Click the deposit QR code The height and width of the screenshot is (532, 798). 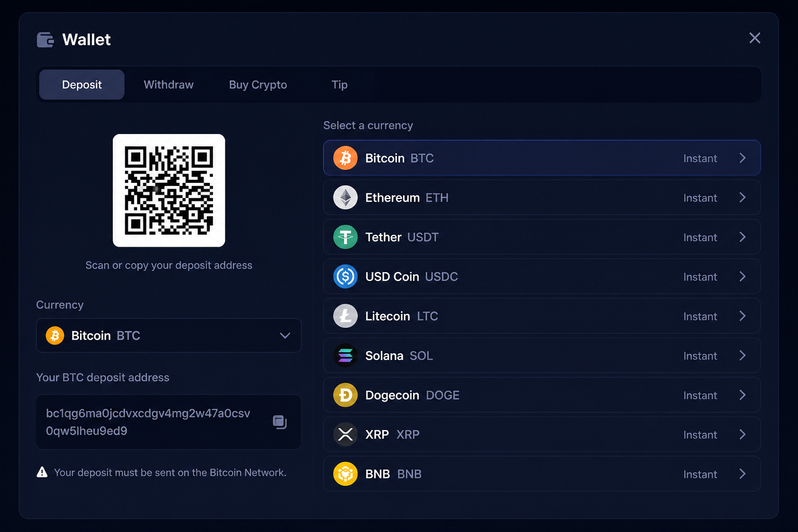[x=169, y=190]
